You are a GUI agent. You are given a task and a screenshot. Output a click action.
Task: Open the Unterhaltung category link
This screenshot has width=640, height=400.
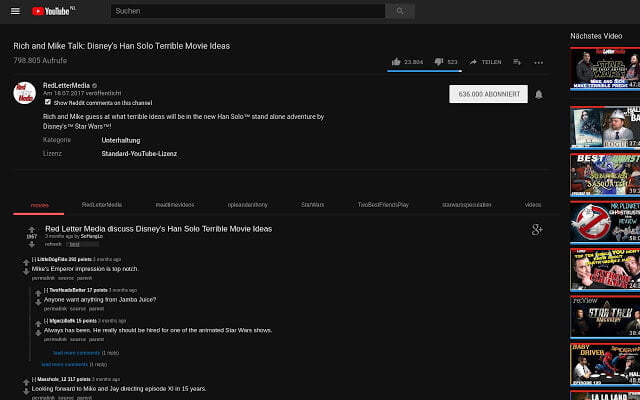(x=121, y=140)
